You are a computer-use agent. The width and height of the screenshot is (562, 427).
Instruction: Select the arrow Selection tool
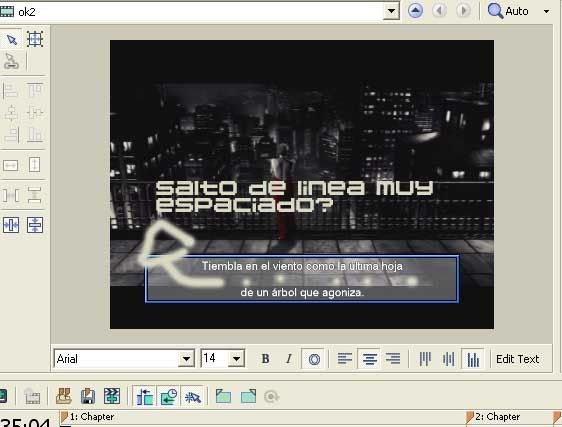coord(11,39)
